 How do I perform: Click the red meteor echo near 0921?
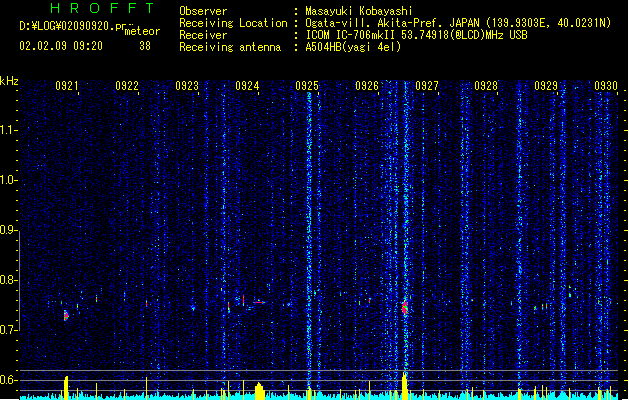[66, 315]
